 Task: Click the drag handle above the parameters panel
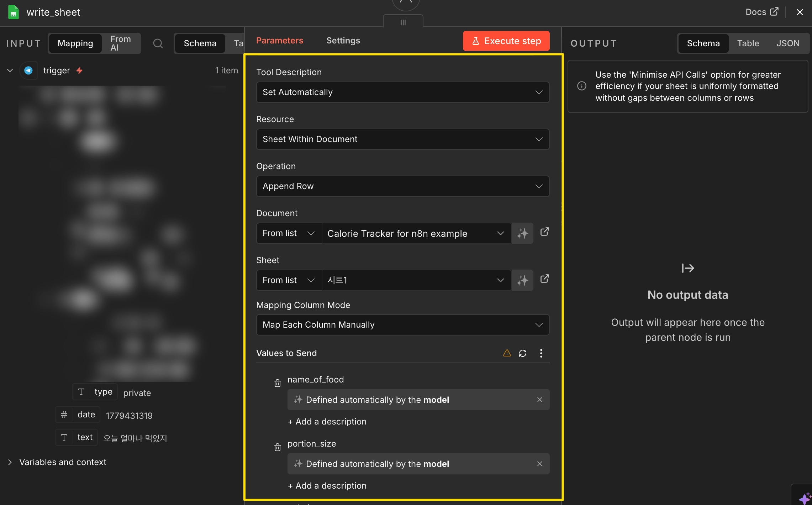(x=403, y=22)
